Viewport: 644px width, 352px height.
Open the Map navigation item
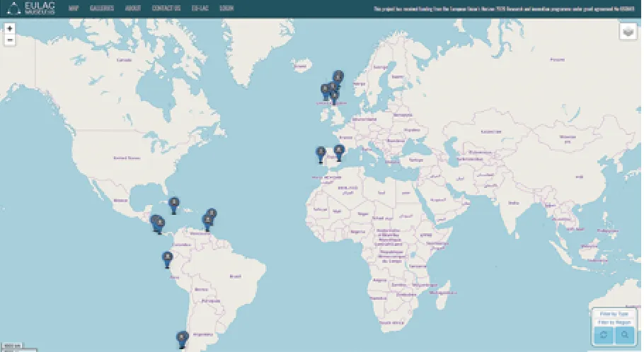(74, 8)
